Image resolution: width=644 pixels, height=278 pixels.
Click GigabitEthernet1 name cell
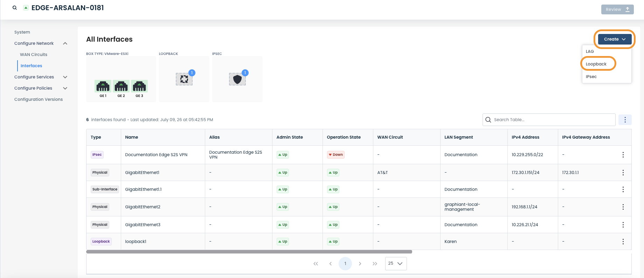coord(142,173)
